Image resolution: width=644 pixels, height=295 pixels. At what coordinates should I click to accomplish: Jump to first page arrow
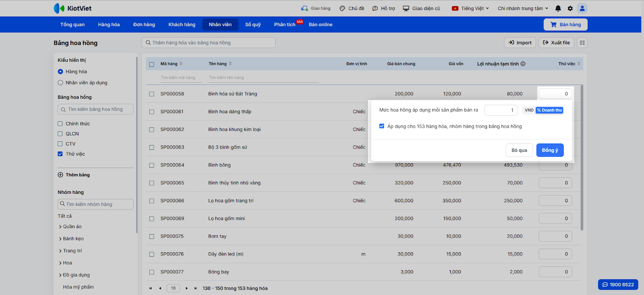(151, 288)
